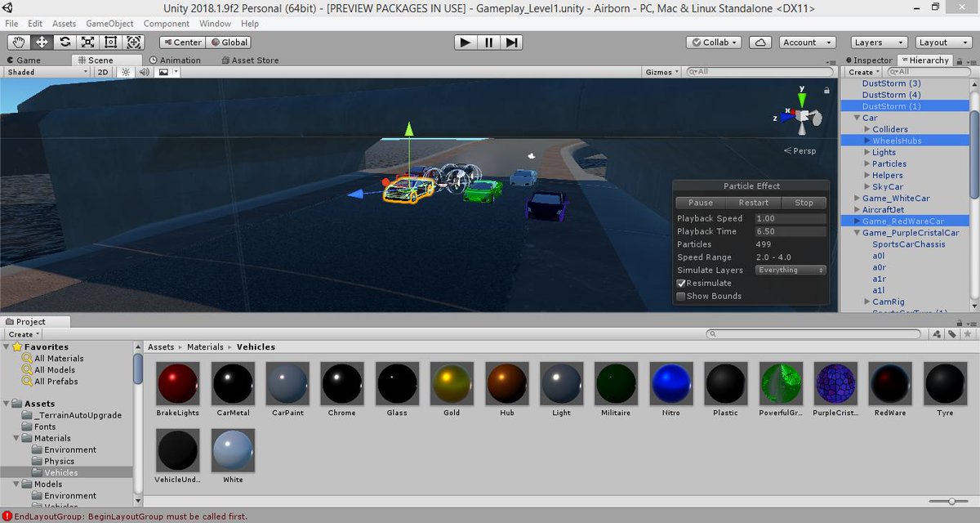Select the combined Transform tool
980x523 pixels.
point(133,42)
